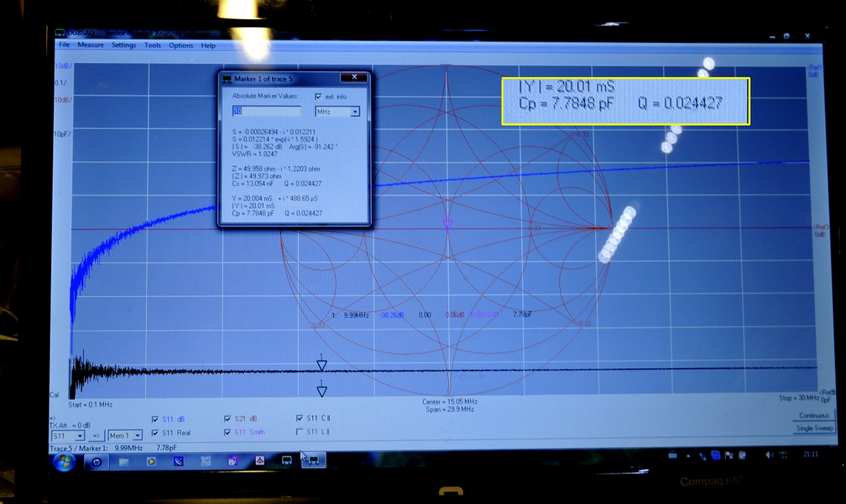
Task: Switch to second VNA taskbar window
Action: [314, 461]
